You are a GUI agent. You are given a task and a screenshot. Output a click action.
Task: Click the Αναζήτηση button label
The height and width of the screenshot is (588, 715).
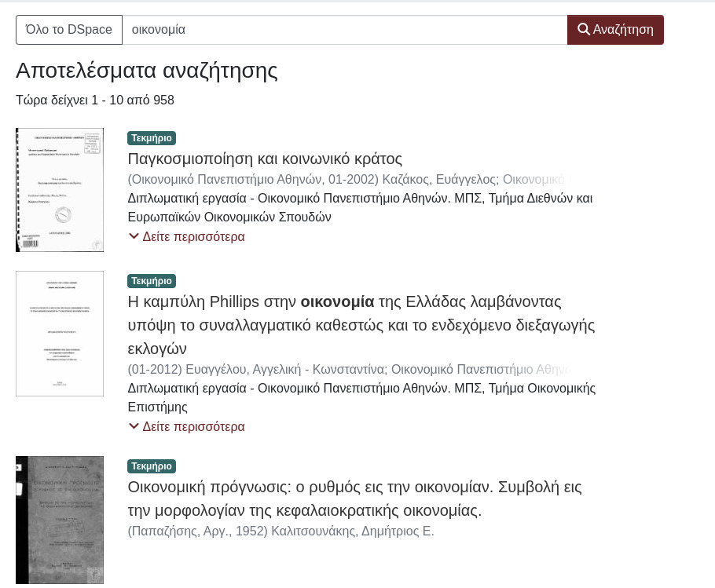(x=623, y=30)
